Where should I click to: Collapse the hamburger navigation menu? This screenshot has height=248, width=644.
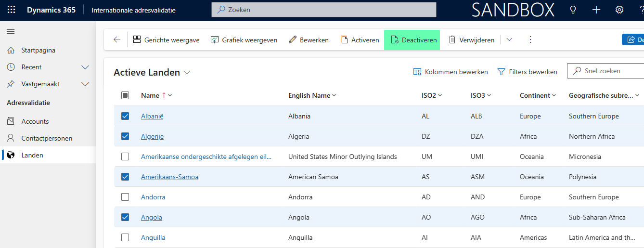pos(11,31)
